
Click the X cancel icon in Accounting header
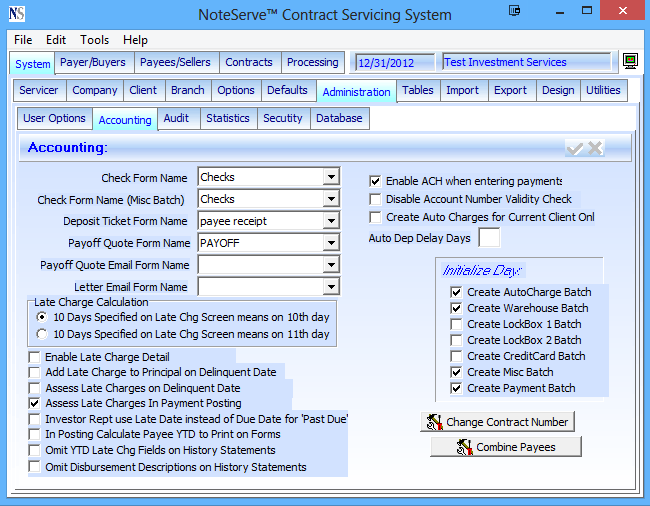tap(595, 148)
